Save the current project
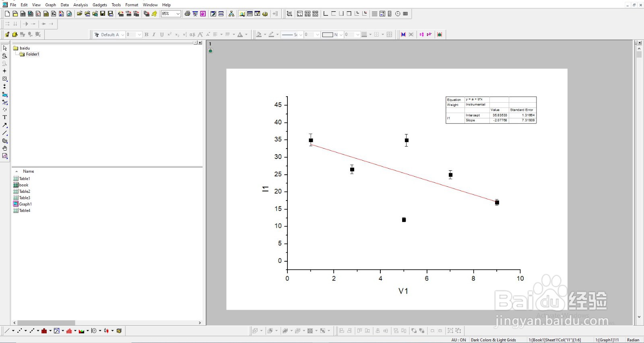The width and height of the screenshot is (644, 343). [x=103, y=14]
